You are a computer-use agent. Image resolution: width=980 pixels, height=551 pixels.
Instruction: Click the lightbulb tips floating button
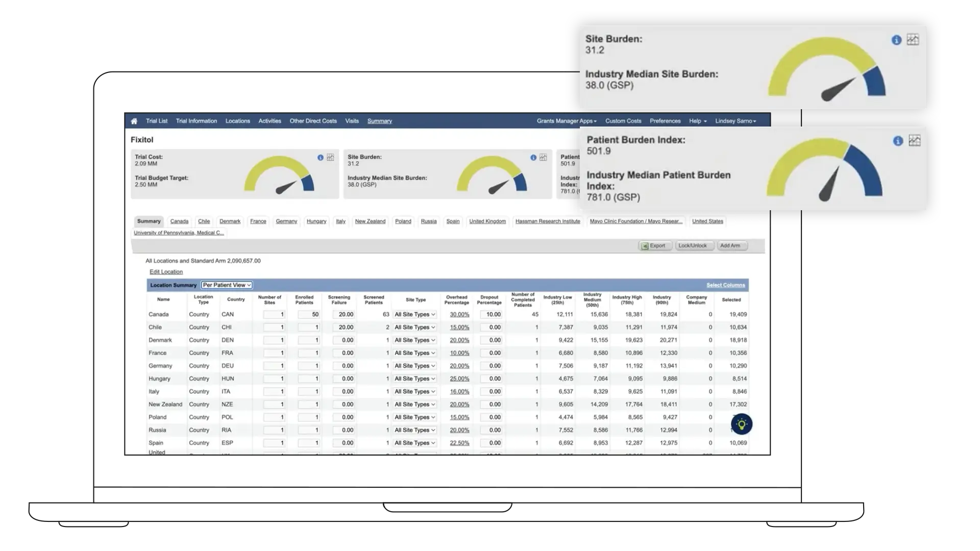click(x=742, y=424)
